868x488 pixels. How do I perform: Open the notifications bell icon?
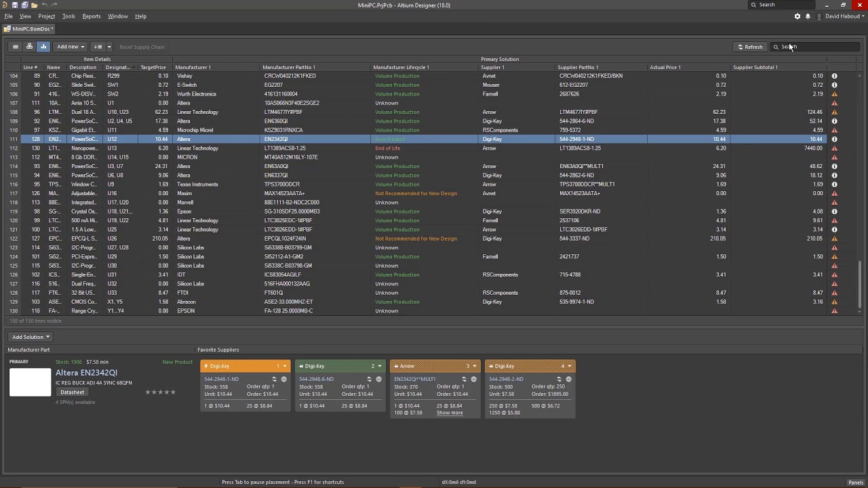pyautogui.click(x=808, y=16)
